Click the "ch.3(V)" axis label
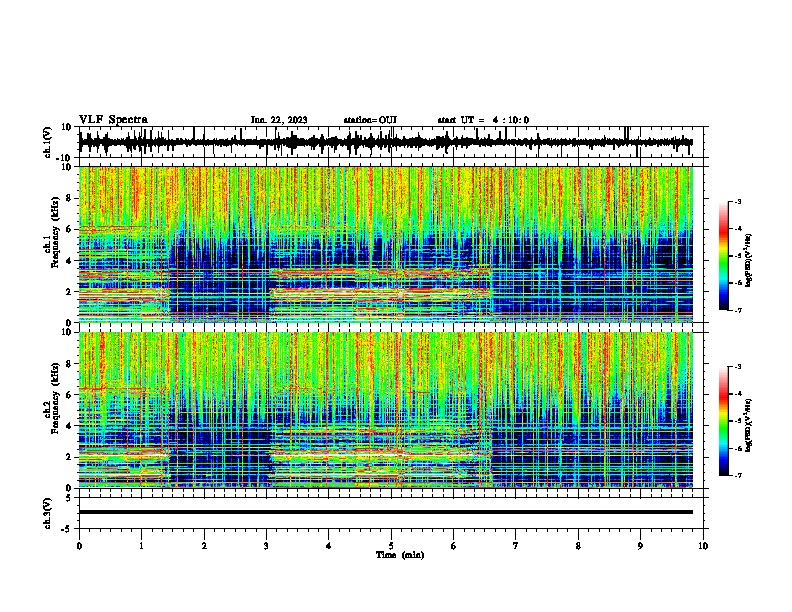The height and width of the screenshot is (612, 792). (x=48, y=513)
